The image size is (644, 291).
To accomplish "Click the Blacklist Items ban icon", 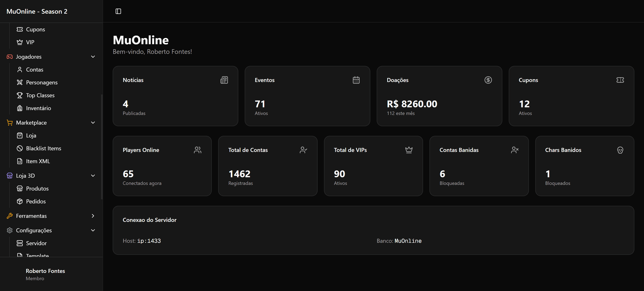I will tap(20, 148).
